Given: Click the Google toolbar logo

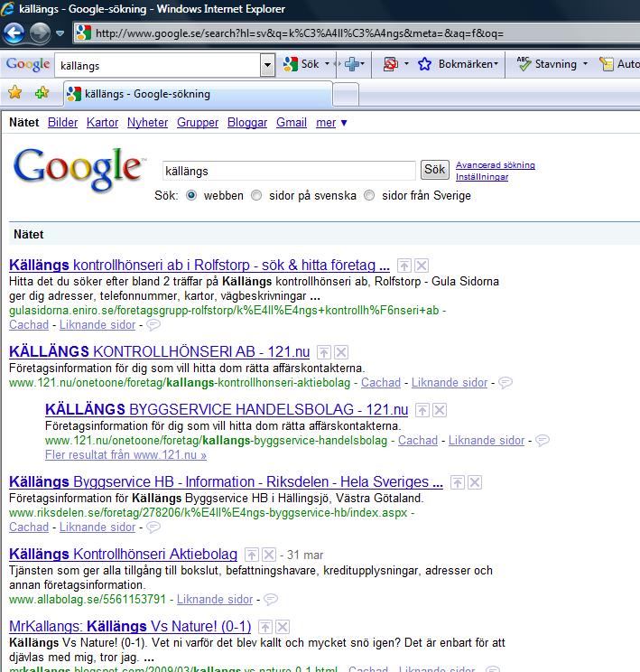Looking at the screenshot, I should pos(28,64).
